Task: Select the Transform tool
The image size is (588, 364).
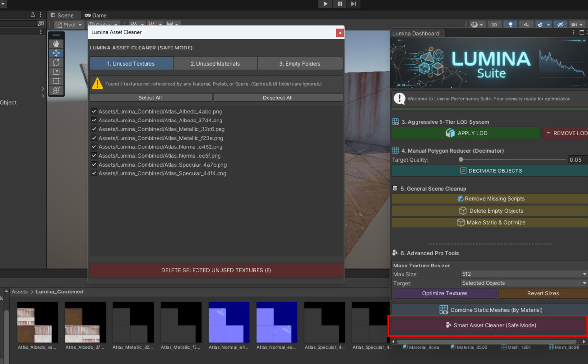Action: (x=56, y=90)
